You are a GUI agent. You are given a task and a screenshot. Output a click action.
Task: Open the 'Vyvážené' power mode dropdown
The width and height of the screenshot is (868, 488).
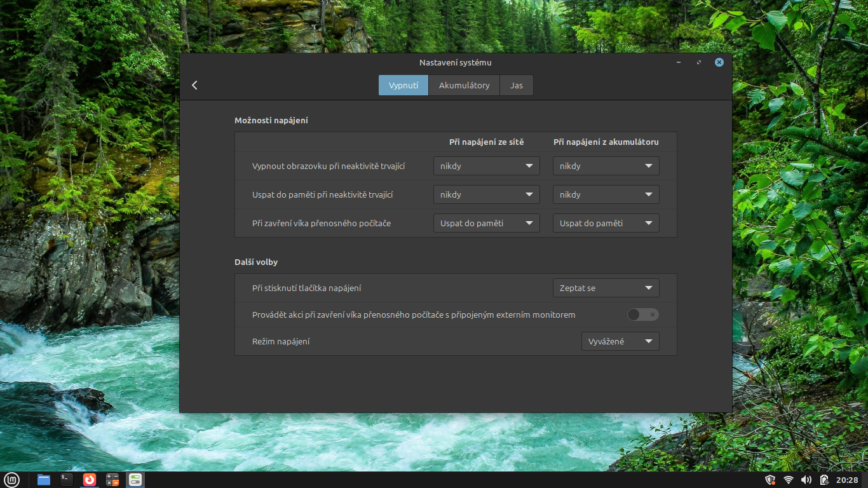click(x=620, y=341)
